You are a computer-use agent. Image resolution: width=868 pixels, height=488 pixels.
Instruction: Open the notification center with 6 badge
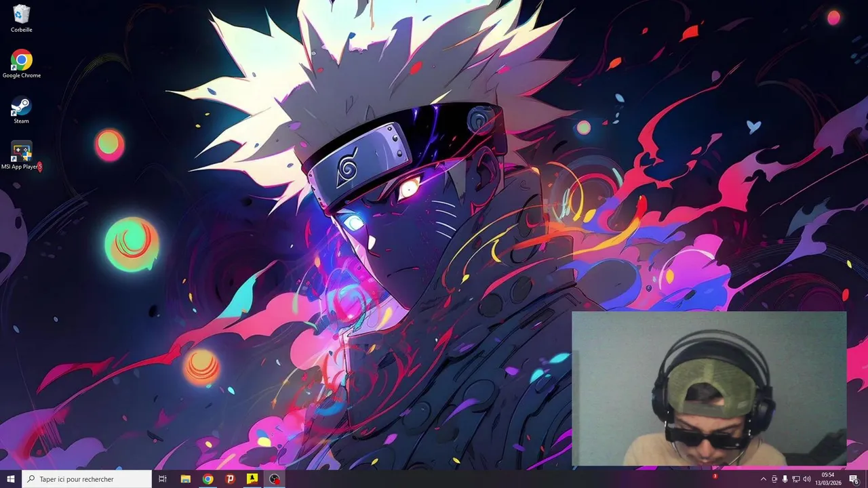pos(854,479)
